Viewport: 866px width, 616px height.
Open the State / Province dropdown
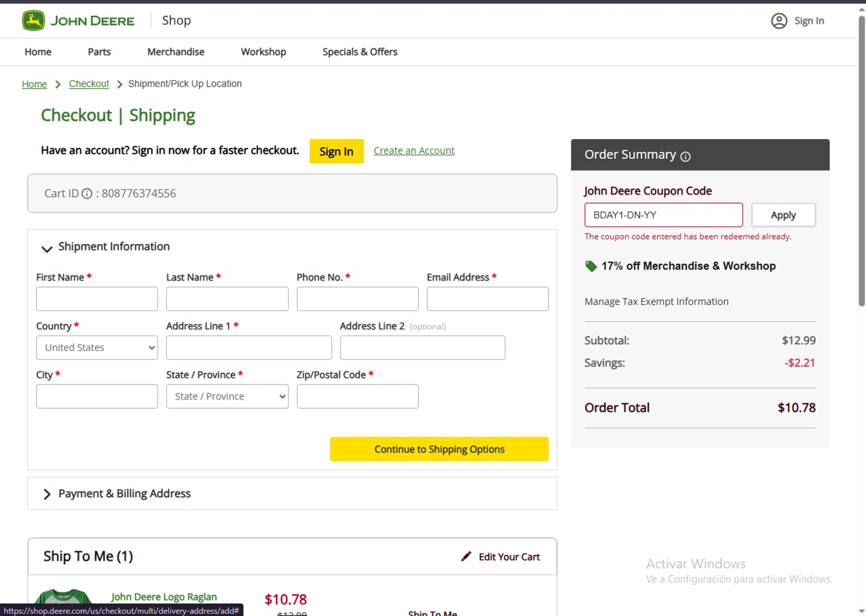coord(227,397)
